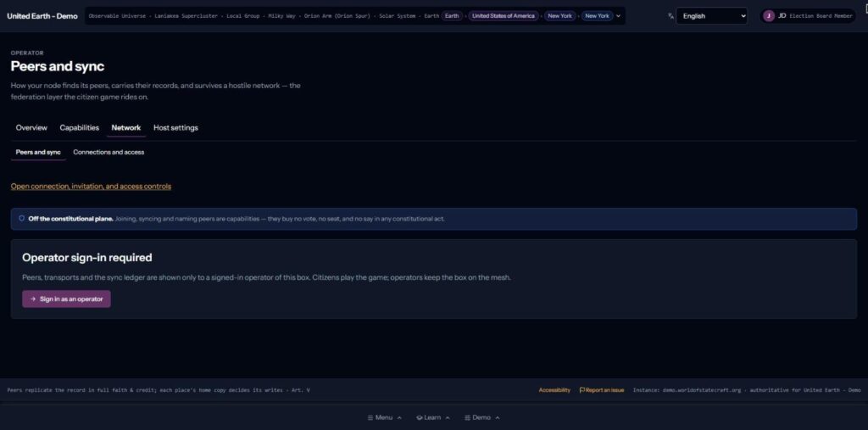
Task: Click the shield icon in the info banner
Action: (x=21, y=218)
